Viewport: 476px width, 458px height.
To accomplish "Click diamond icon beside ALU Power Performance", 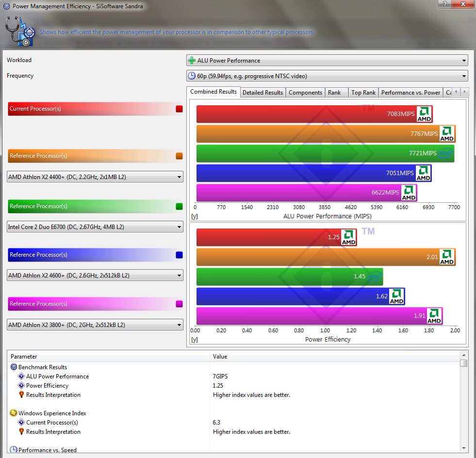I will 21,376.
